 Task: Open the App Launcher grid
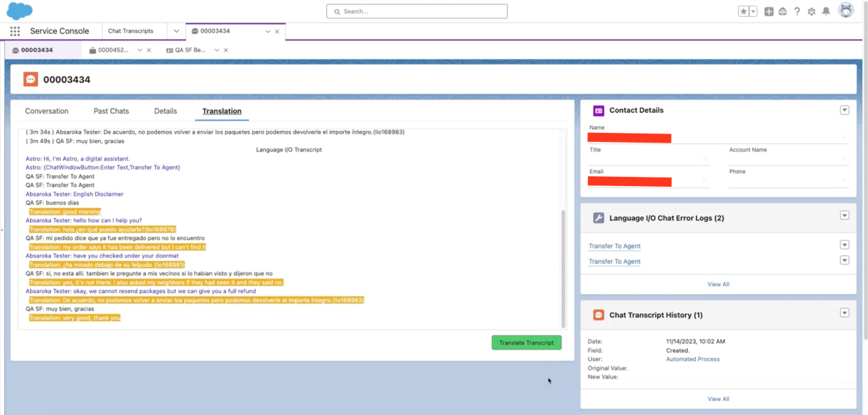15,31
